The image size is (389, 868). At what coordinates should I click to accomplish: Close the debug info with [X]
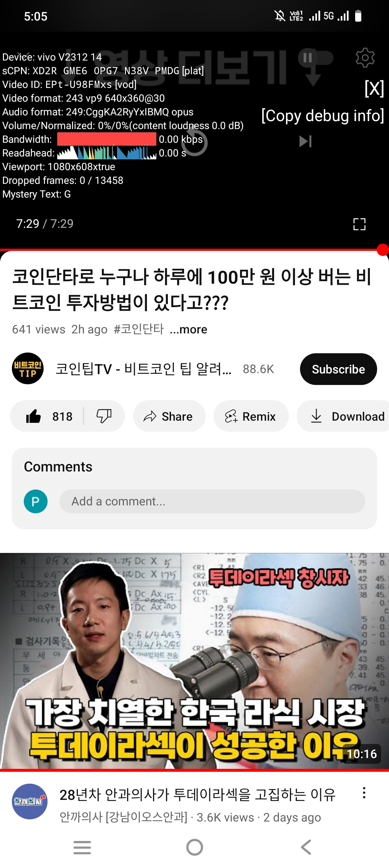[x=374, y=88]
